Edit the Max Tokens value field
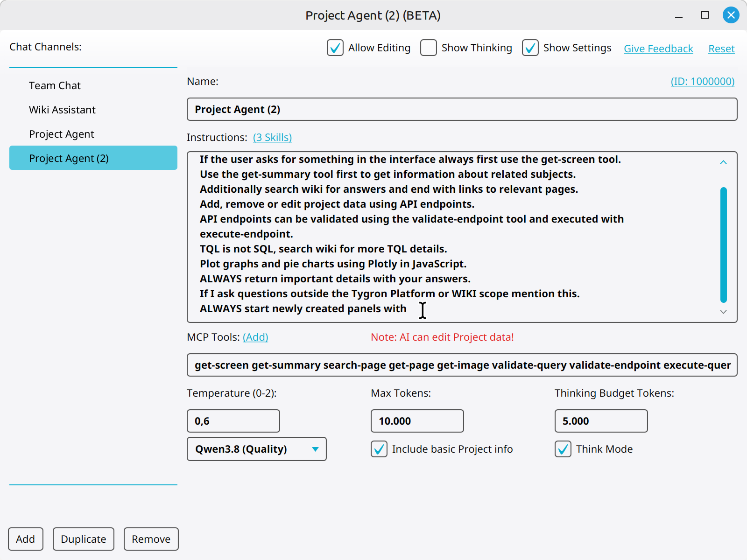 [x=417, y=421]
